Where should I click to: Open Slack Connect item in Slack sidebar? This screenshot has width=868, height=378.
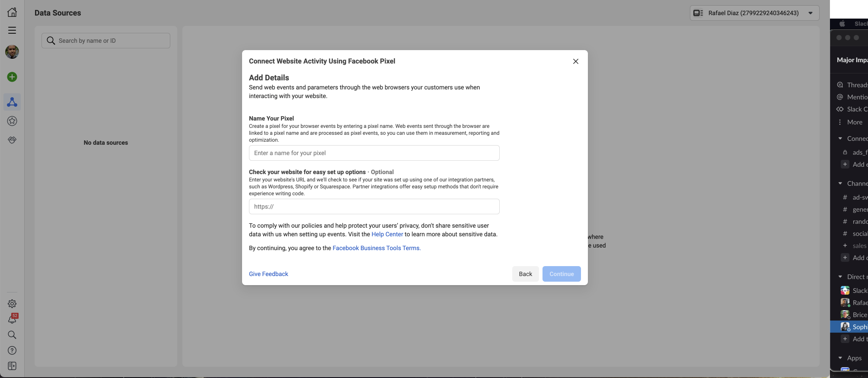[852, 109]
